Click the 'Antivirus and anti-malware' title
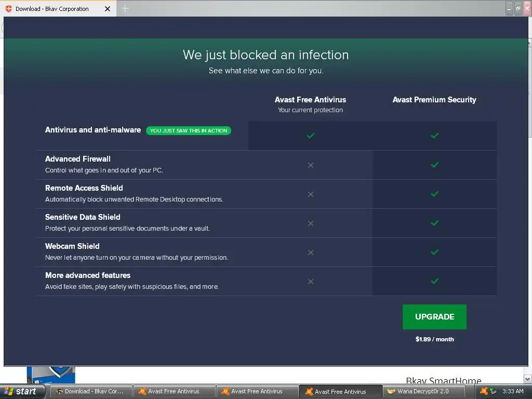The image size is (532, 399). point(93,130)
